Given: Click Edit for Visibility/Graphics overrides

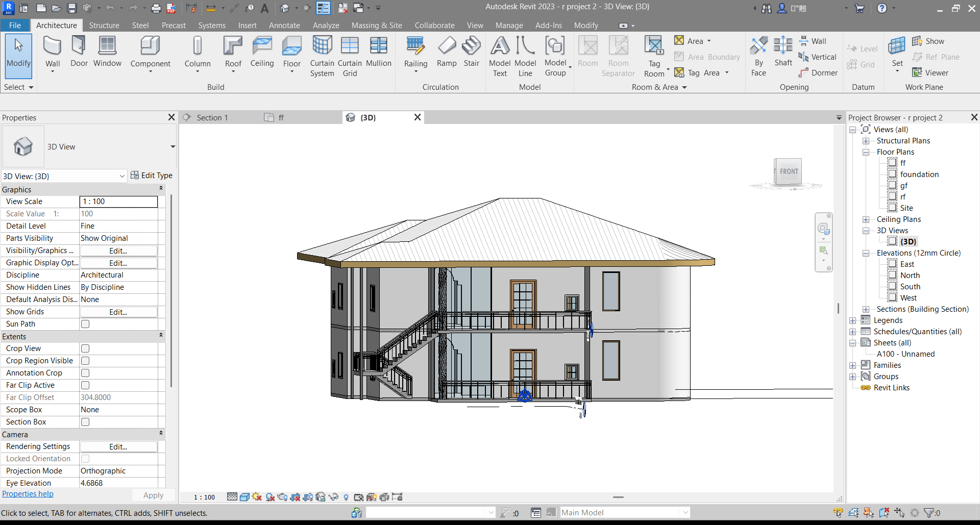Looking at the screenshot, I should coord(118,251).
